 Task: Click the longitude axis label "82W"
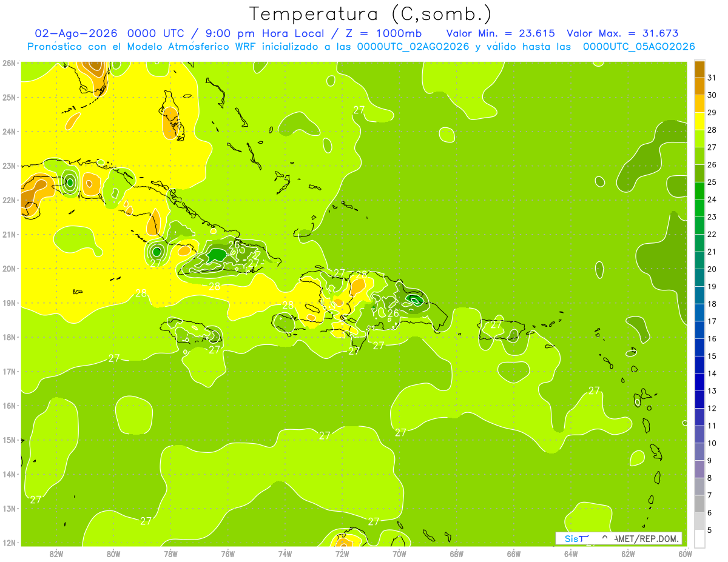(56, 554)
